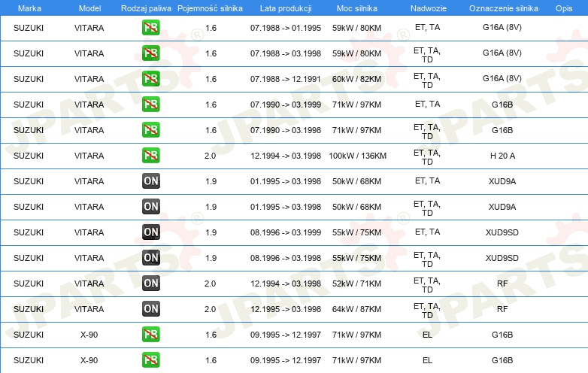The width and height of the screenshot is (588, 373).
Task: Click the Lata produkcji column header
Action: click(x=286, y=8)
